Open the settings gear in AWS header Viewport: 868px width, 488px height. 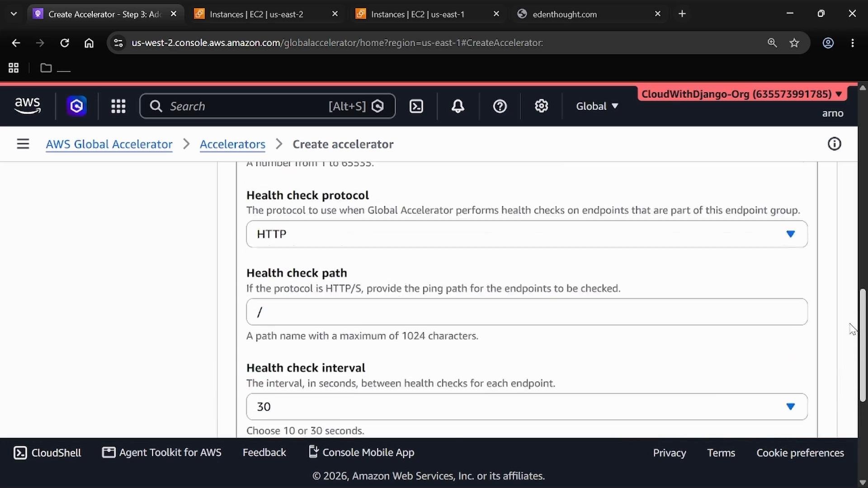[x=541, y=106]
